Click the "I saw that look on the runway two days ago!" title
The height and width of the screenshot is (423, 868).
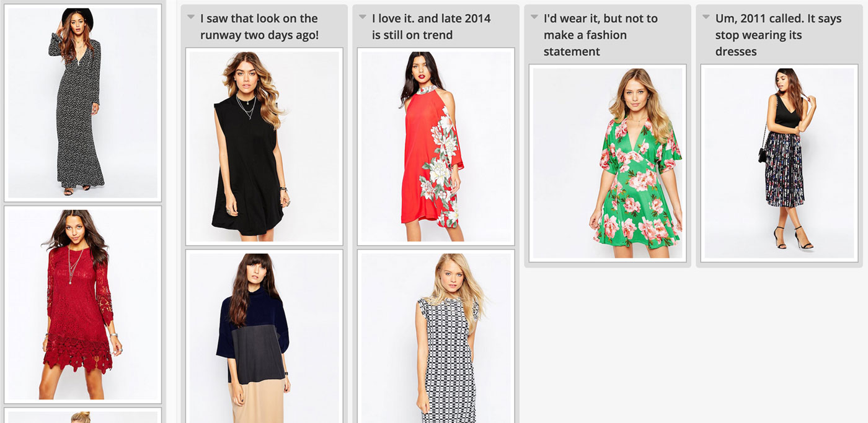point(259,27)
